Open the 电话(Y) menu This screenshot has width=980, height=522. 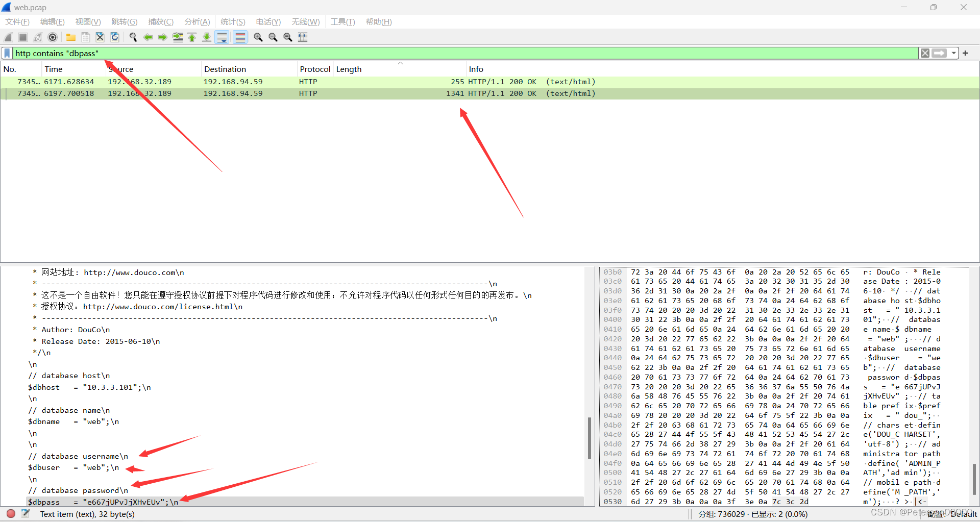coord(268,22)
